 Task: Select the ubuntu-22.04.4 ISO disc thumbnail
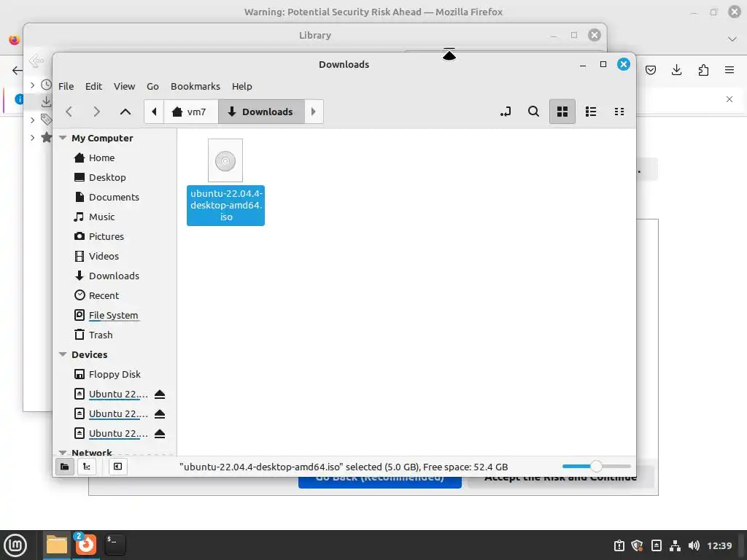tap(225, 160)
